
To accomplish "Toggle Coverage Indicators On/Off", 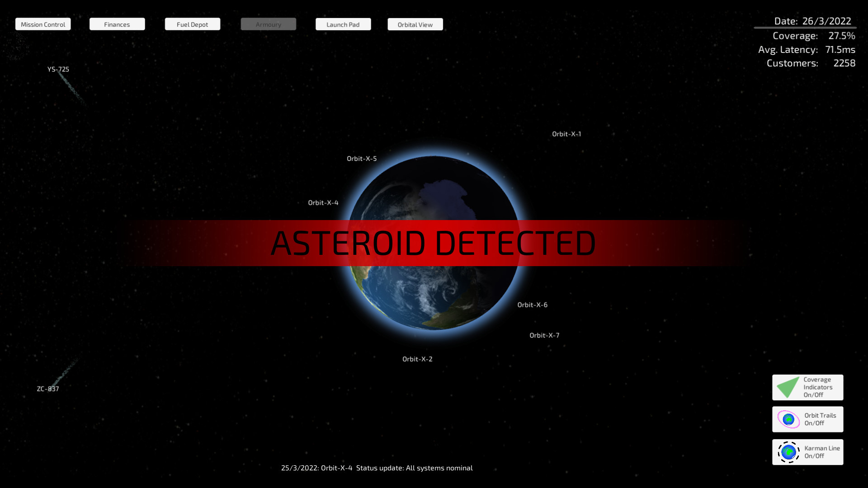I will pyautogui.click(x=807, y=387).
